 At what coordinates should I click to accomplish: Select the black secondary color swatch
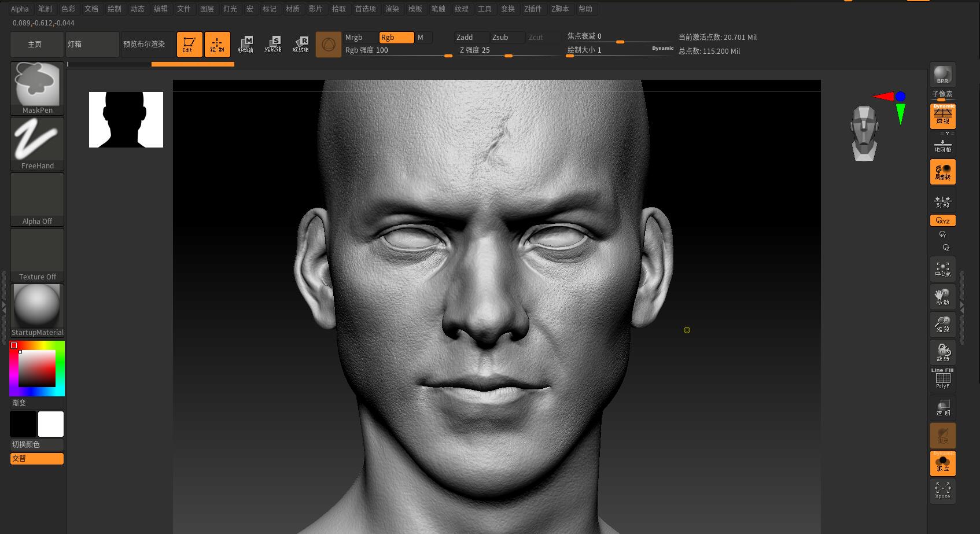point(23,424)
